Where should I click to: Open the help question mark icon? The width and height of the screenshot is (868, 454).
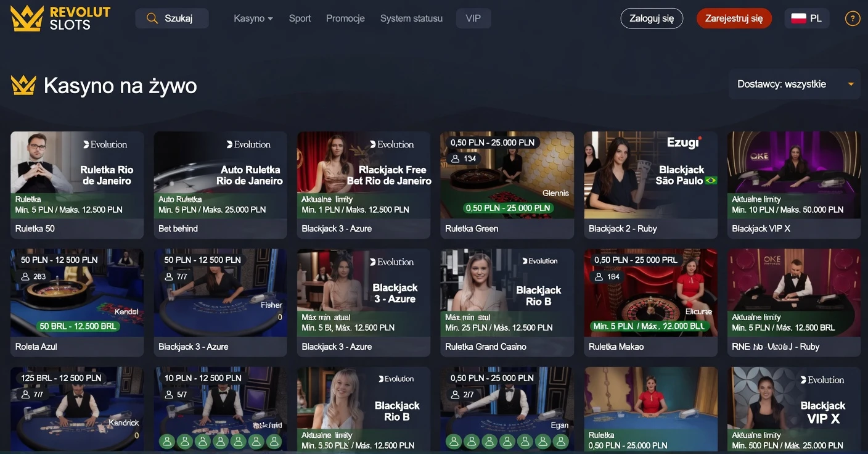852,19
